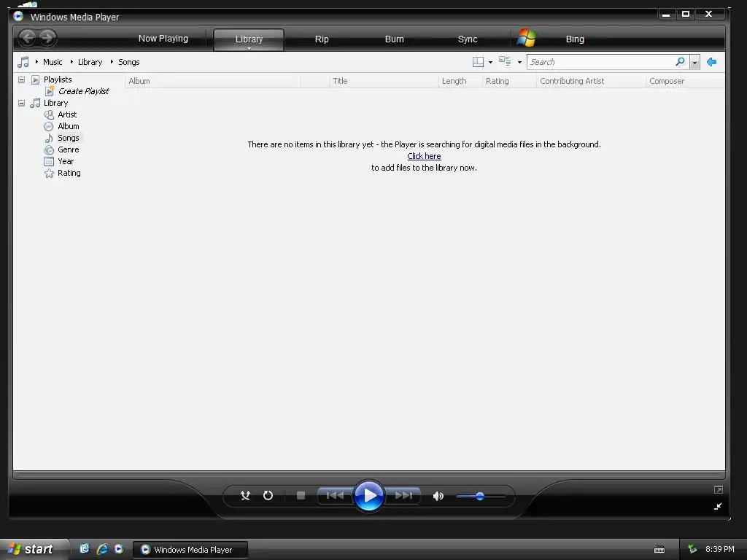Click Library in the breadcrumb path

(90, 62)
